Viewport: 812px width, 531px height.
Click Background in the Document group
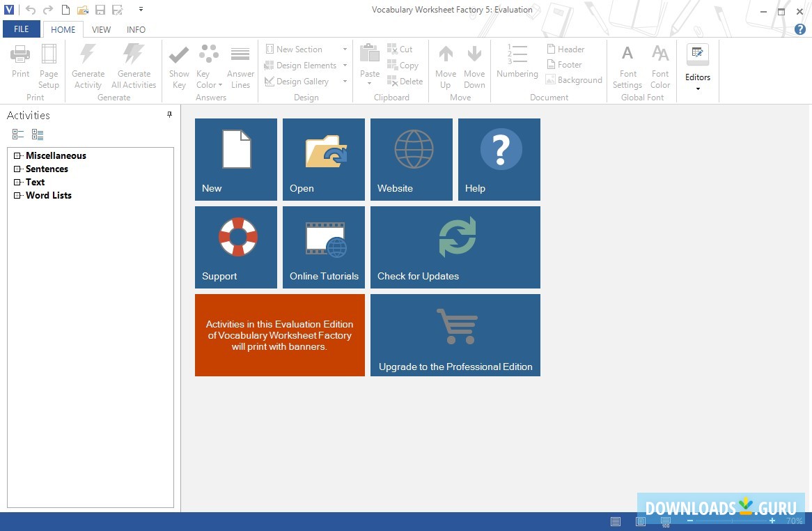pyautogui.click(x=574, y=79)
